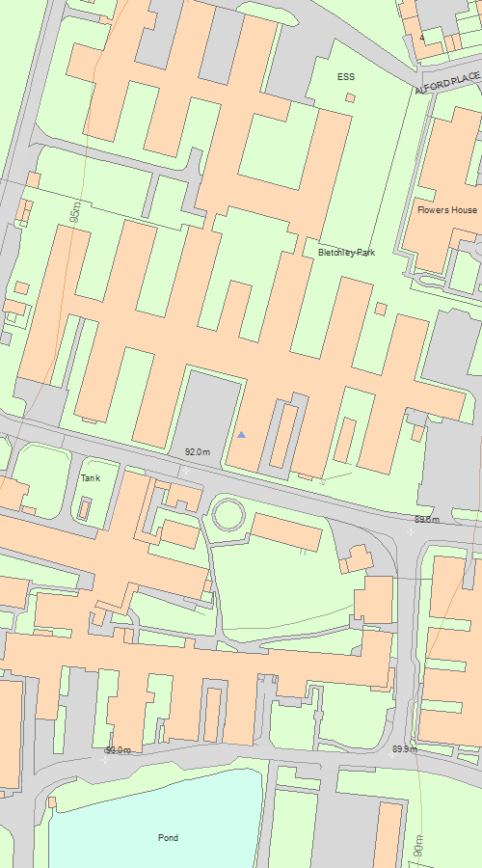Click the blue triangle marker
This screenshot has height=868, width=482.
(x=241, y=435)
